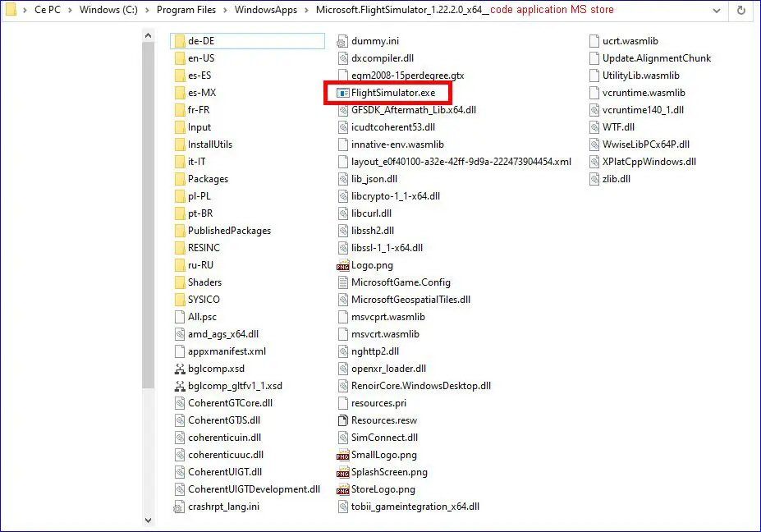Select the ucrt.wasmlib file icon
The image size is (761, 532).
[594, 41]
